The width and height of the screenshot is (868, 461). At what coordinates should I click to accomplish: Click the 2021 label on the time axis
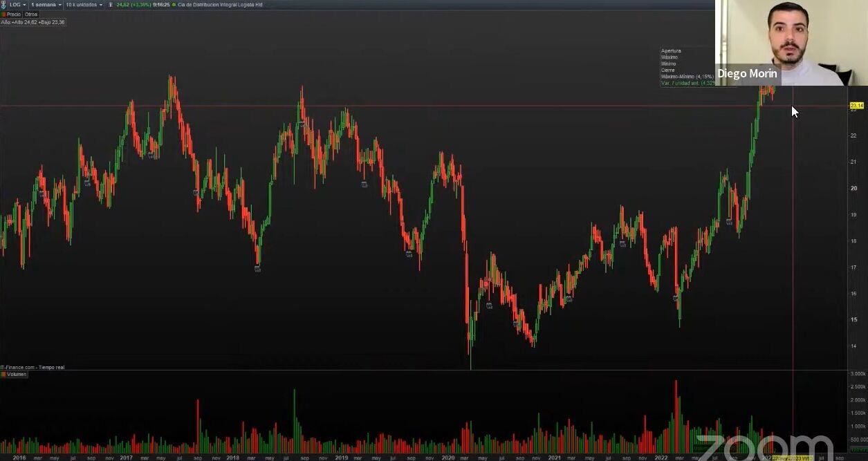(x=555, y=458)
